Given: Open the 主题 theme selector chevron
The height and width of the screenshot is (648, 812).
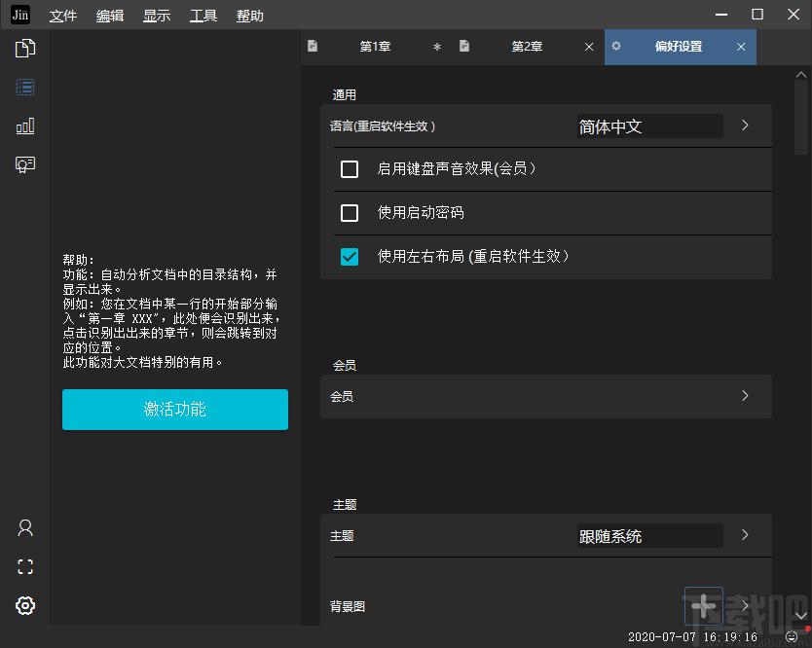Looking at the screenshot, I should click(x=745, y=536).
